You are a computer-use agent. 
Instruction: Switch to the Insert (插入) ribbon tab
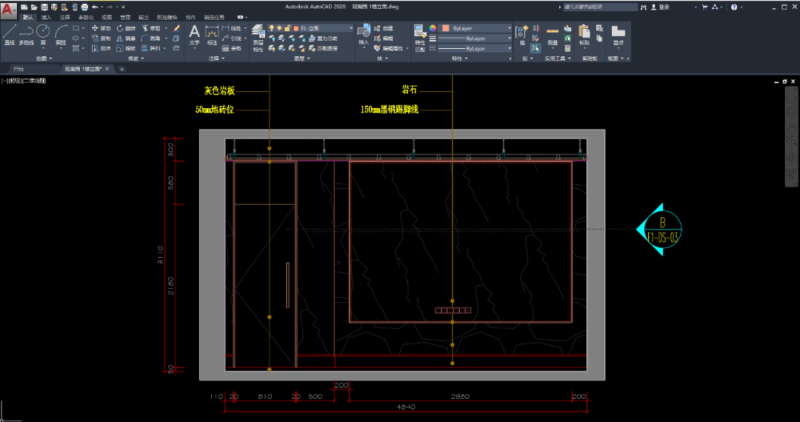tap(46, 18)
